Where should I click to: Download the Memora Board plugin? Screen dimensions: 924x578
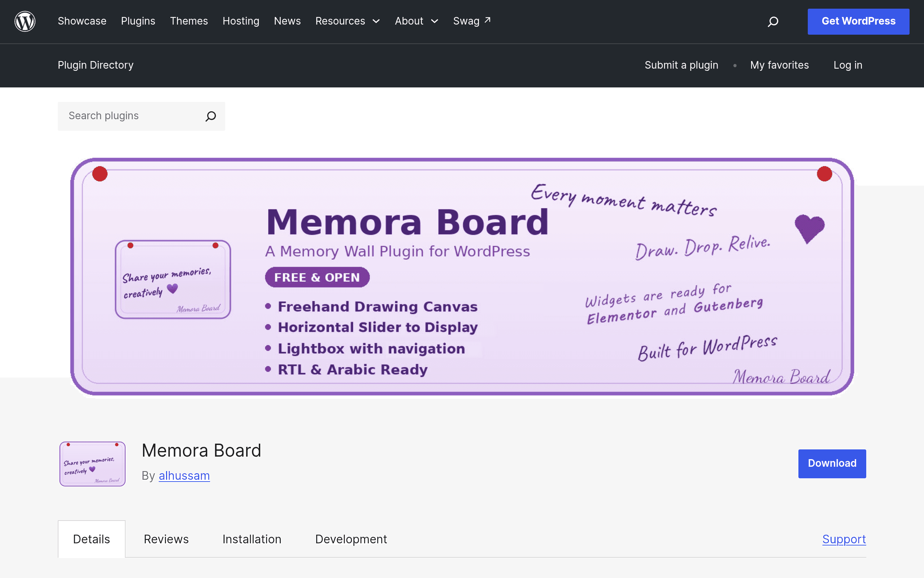click(x=832, y=463)
